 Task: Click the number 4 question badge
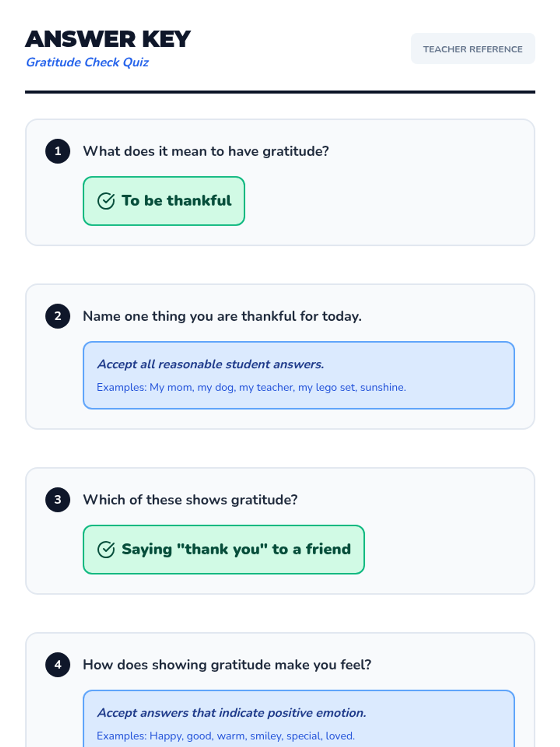(x=58, y=664)
